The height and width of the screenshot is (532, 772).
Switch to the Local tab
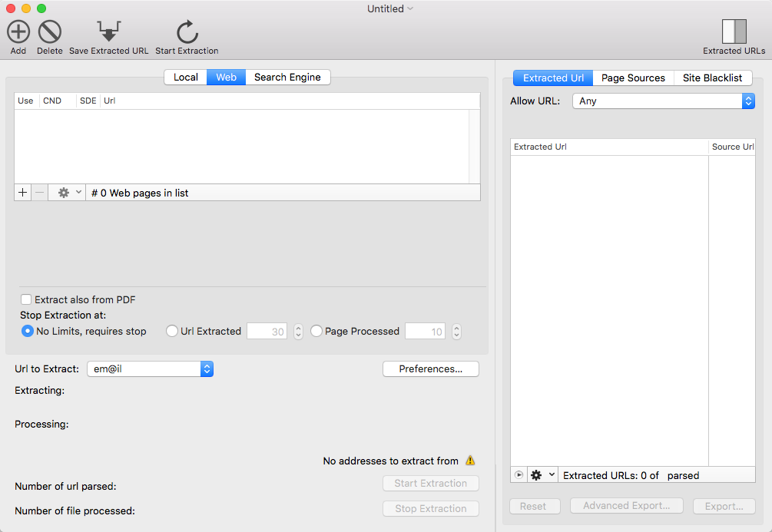pos(186,78)
